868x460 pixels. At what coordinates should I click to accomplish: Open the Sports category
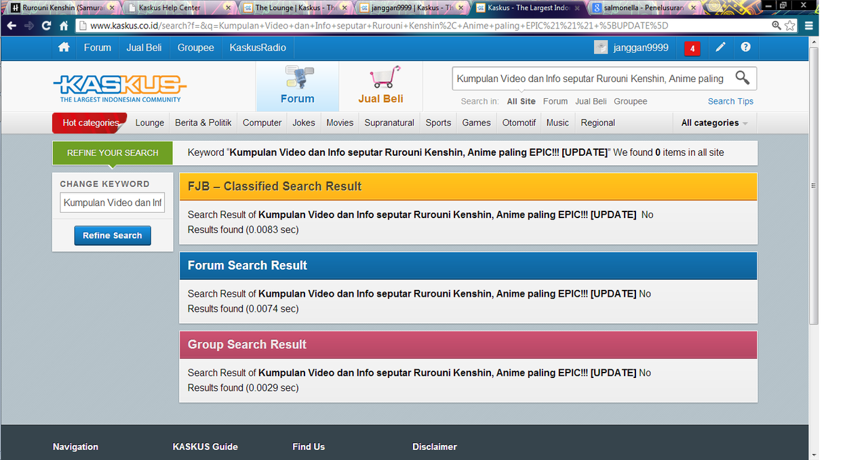pyautogui.click(x=438, y=123)
